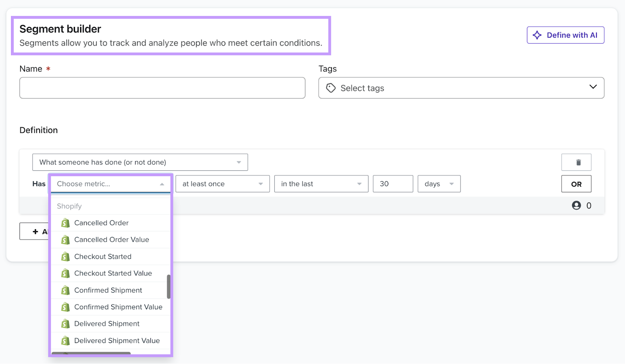Click the '30' value input box
This screenshot has height=364, width=625.
click(x=393, y=184)
